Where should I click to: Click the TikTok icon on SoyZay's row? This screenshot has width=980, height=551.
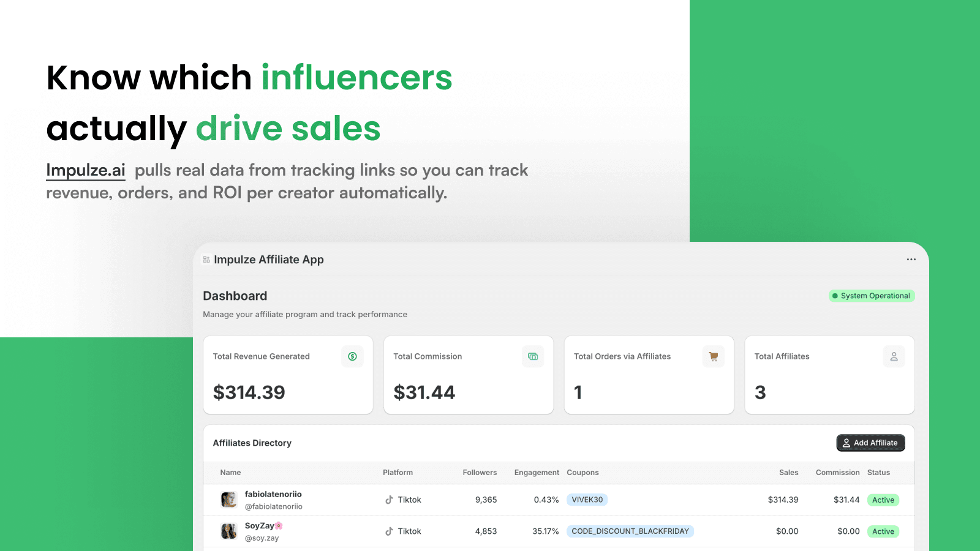pos(389,531)
